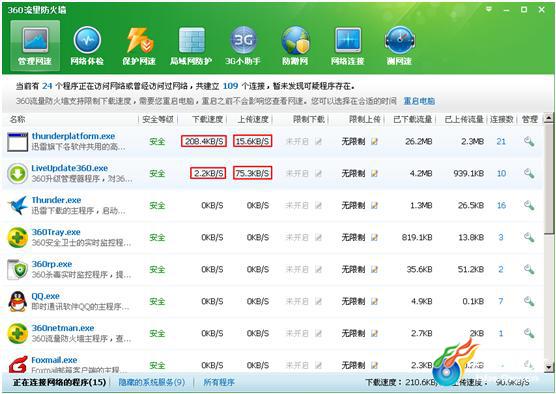Sort by 已上传流量 column header
556x394 pixels.
[464, 120]
